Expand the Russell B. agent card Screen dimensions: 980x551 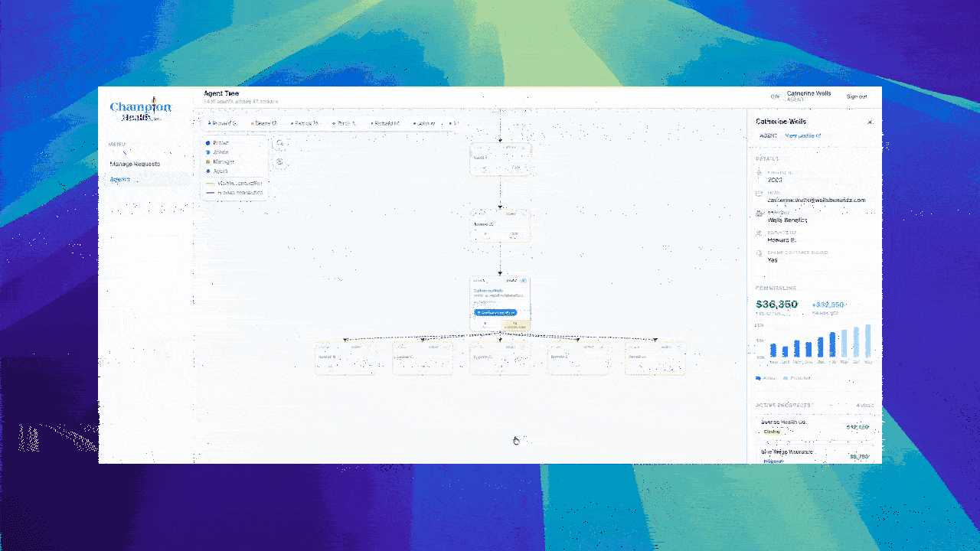tap(345, 357)
